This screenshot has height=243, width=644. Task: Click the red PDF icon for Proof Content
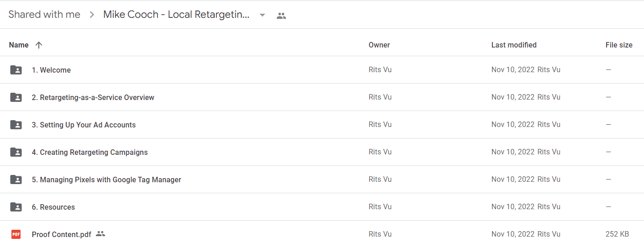pos(16,234)
